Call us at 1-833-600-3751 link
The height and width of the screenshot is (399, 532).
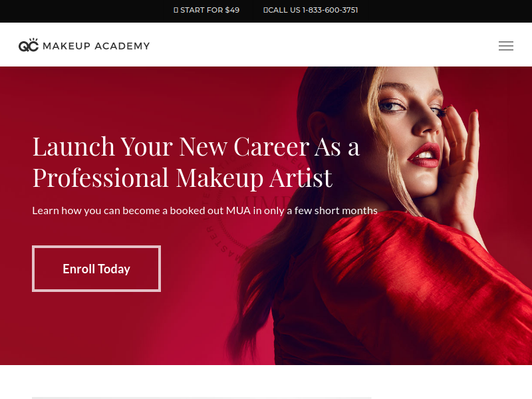coord(311,10)
